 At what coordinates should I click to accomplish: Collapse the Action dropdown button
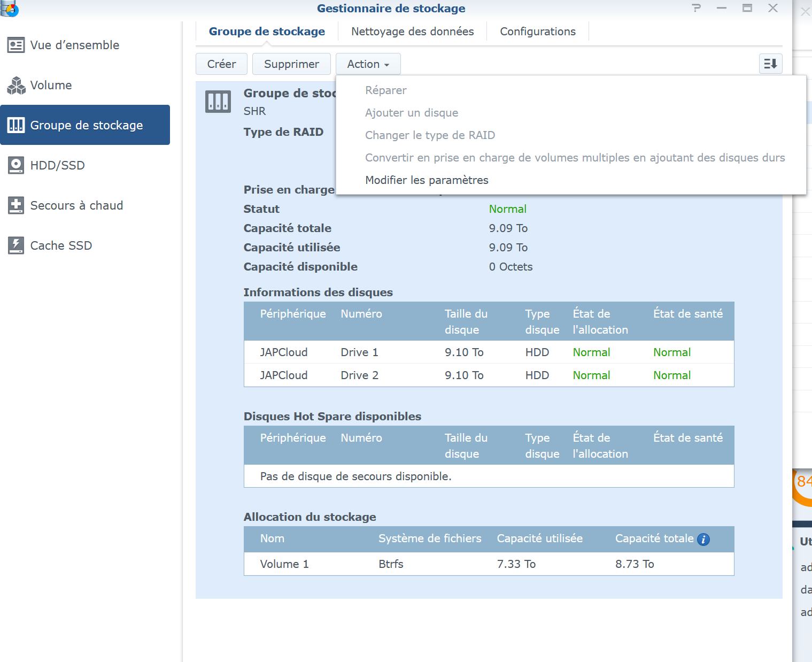tap(368, 64)
